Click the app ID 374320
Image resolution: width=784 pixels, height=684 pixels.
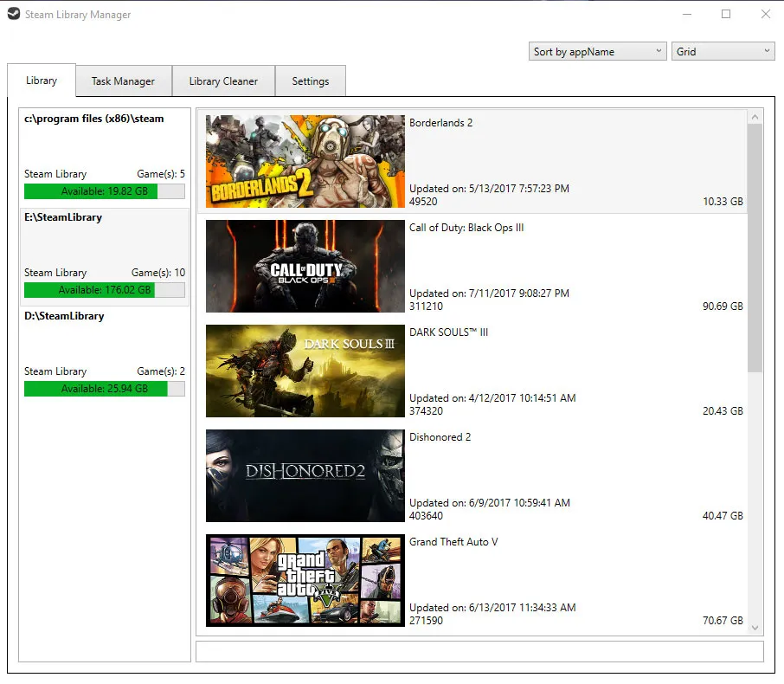426,410
